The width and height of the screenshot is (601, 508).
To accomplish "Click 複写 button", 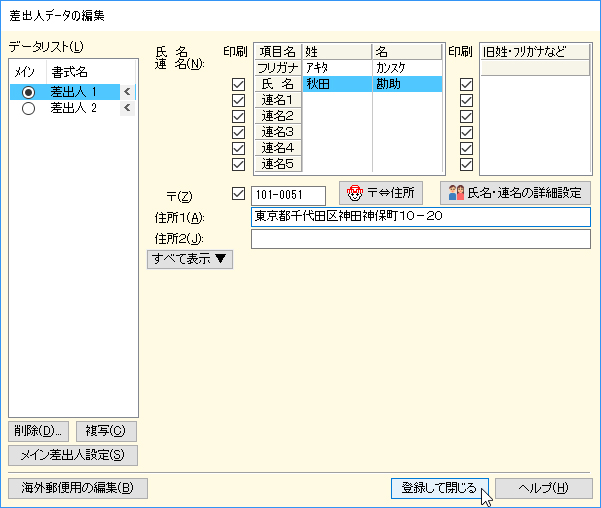I will [105, 431].
